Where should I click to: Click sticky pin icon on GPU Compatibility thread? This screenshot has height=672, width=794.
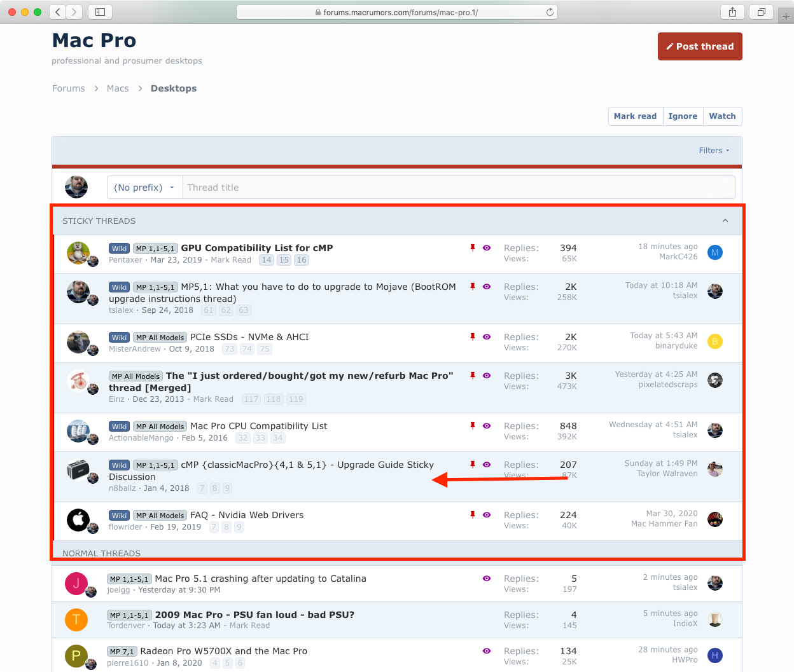[473, 248]
